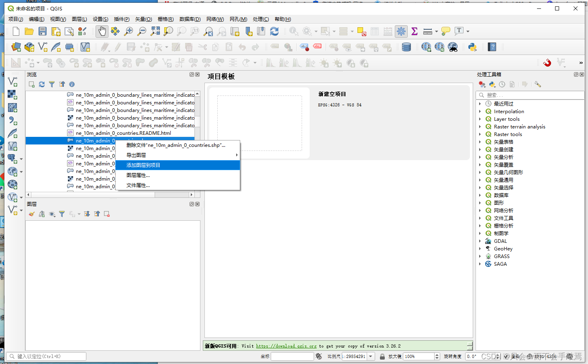Viewport: 588px width, 364px height.
Task: Expand the SAGA provider in the toolbox
Action: click(480, 264)
